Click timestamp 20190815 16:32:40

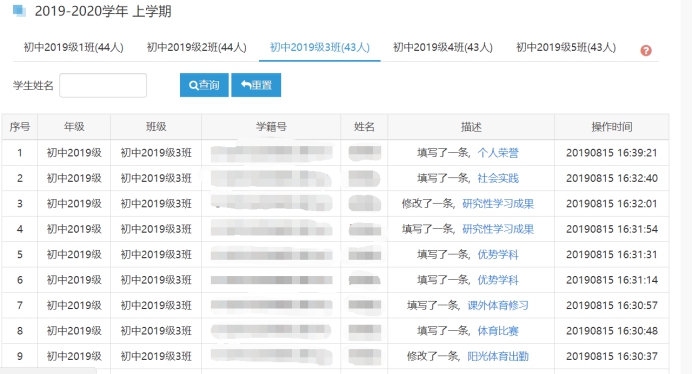coord(612,178)
